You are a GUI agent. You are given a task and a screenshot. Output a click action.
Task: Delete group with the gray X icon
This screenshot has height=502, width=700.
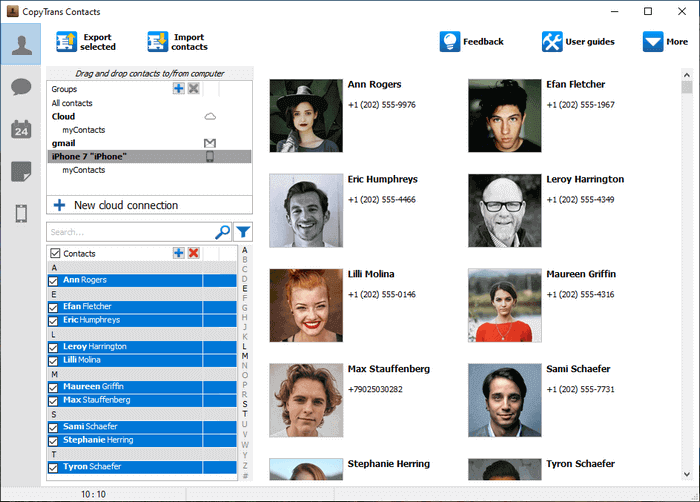(193, 88)
